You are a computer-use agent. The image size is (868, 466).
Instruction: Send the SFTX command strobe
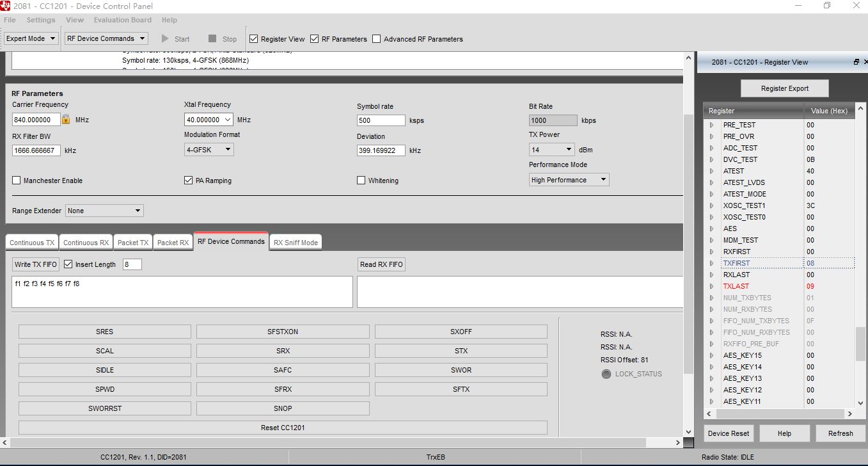[x=461, y=389]
